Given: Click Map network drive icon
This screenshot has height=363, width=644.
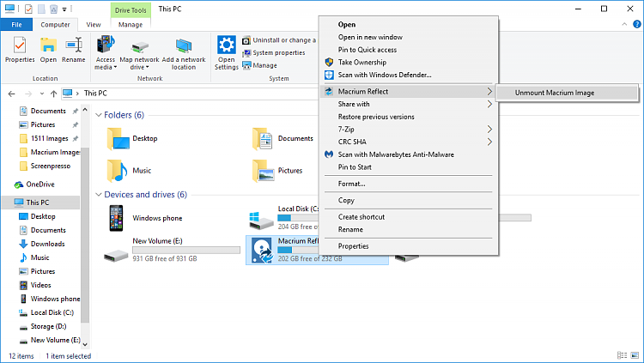Looking at the screenshot, I should 140,45.
